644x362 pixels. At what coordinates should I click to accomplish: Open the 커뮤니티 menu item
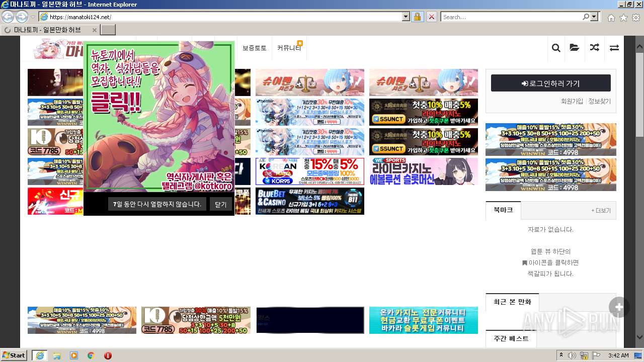tap(289, 48)
